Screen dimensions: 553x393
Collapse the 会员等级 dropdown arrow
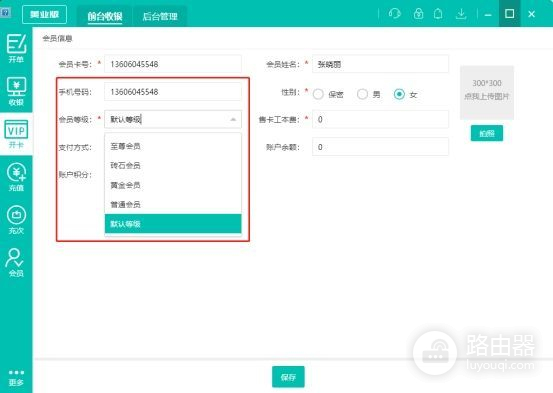pyautogui.click(x=233, y=120)
